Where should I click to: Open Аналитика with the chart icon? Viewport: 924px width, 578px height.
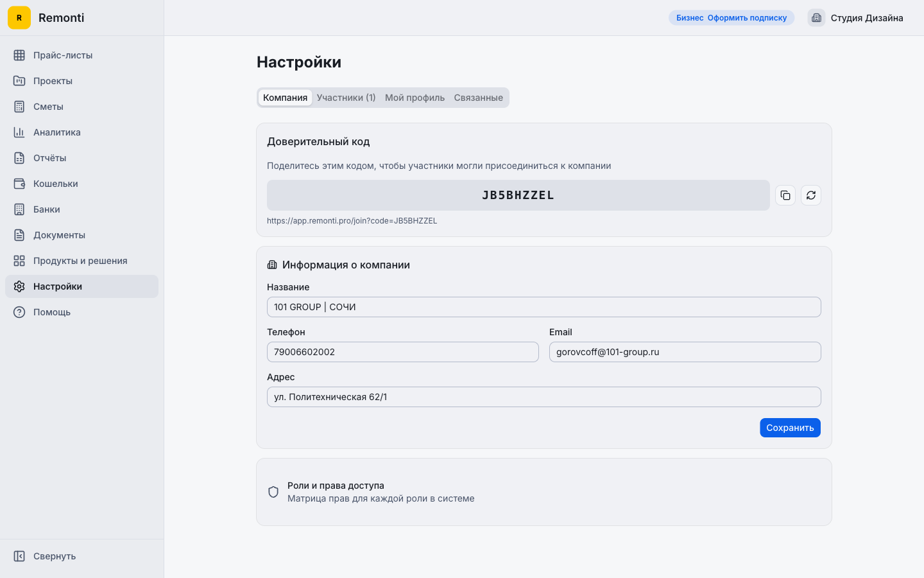[x=19, y=132]
